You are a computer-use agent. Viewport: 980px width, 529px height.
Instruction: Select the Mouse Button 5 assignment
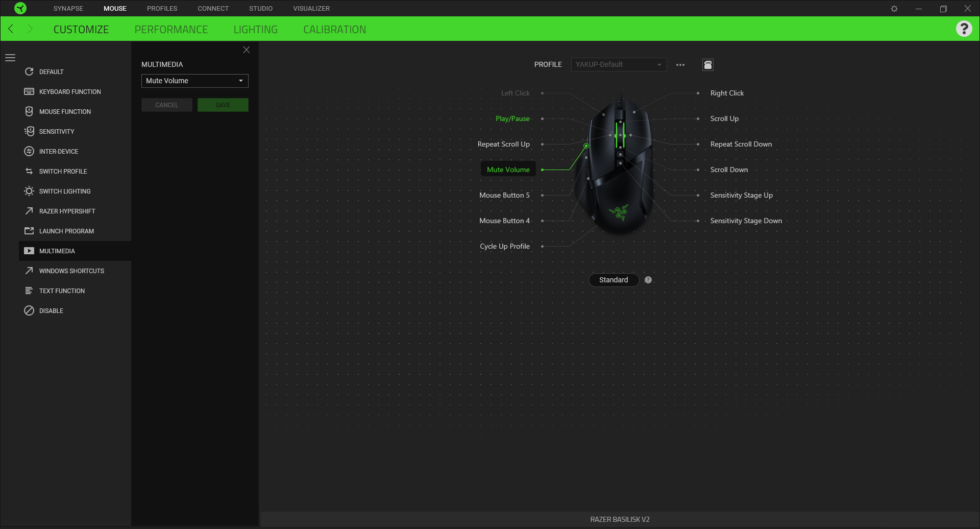pyautogui.click(x=504, y=195)
